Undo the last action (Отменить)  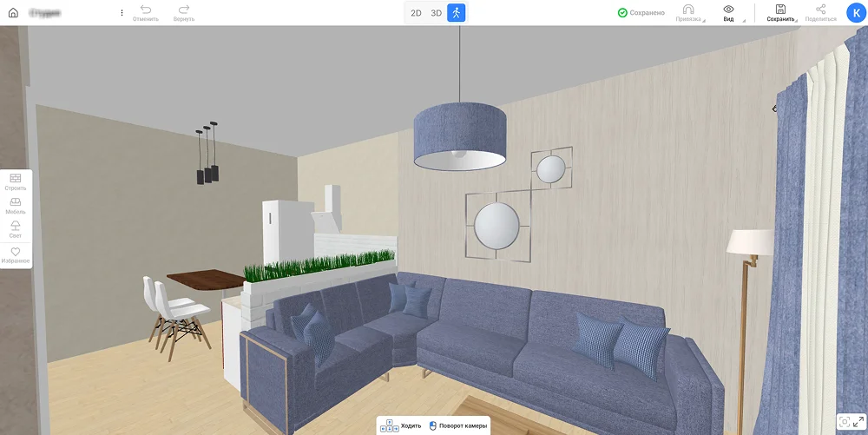145,12
